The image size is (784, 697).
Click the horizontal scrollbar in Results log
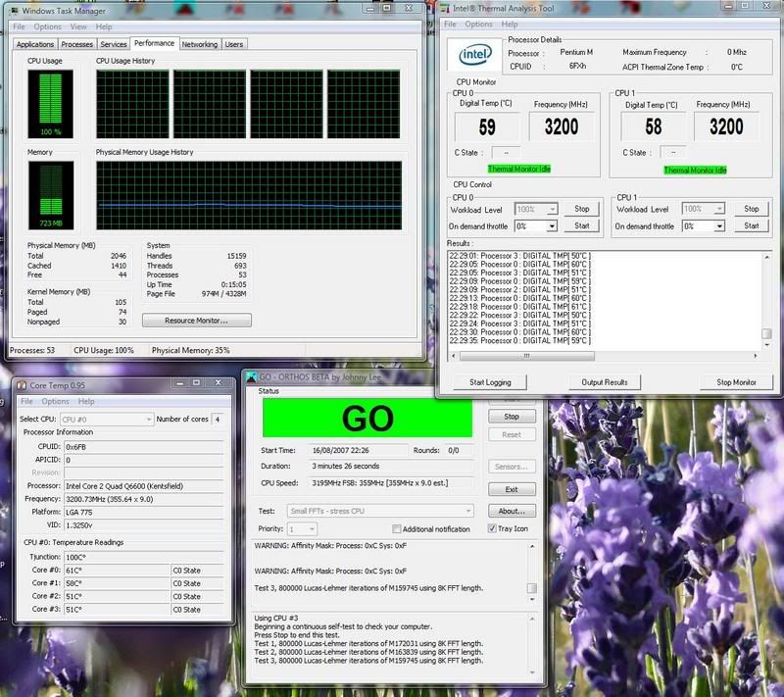(x=526, y=356)
